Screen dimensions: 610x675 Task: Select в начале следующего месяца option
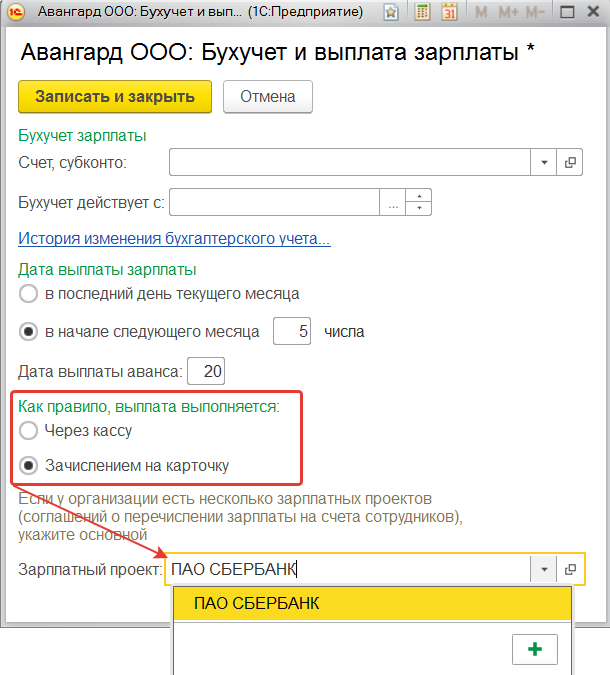[139, 332]
